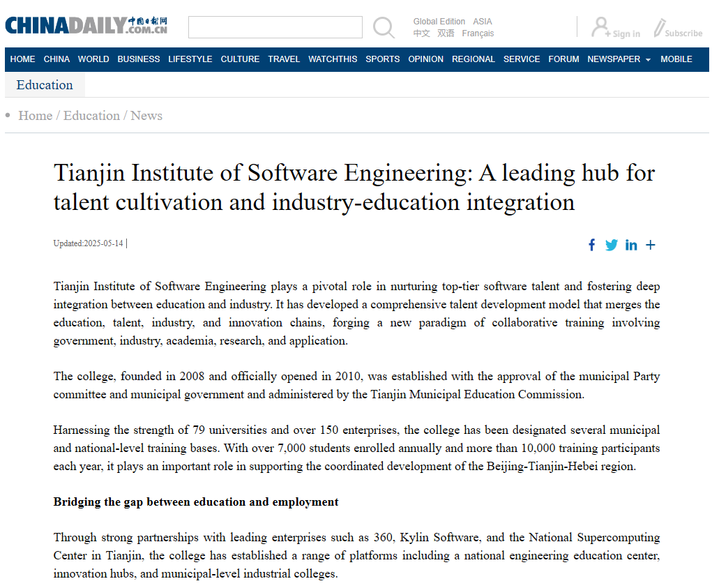Open the BUSINESS menu item
Viewport: 712px width, 588px height.
pos(138,59)
